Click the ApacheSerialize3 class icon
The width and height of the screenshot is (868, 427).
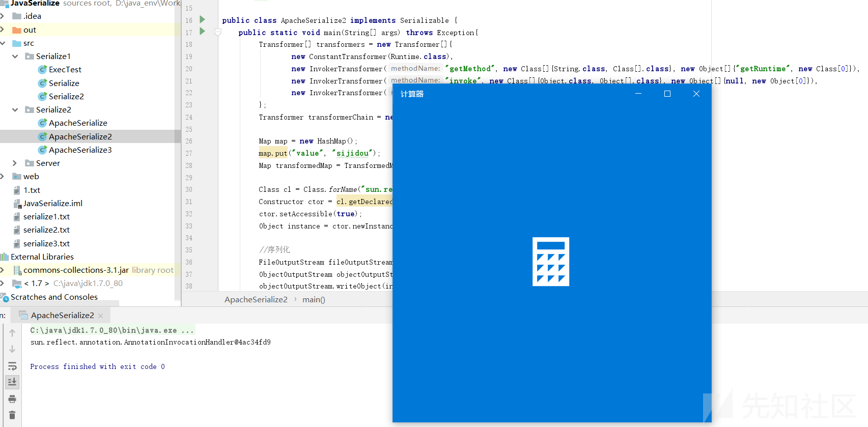point(43,150)
